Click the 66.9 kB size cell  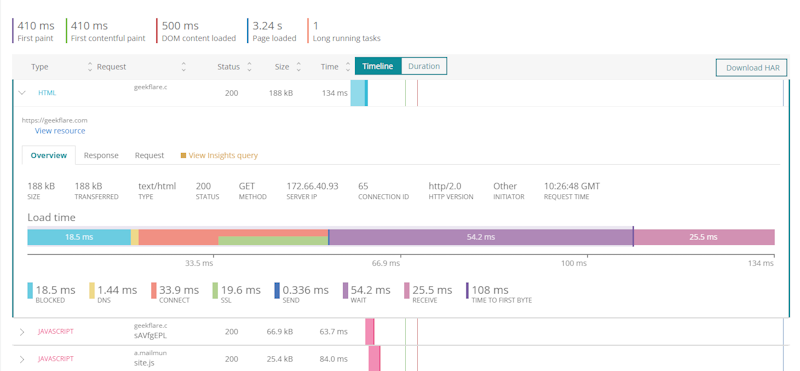pyautogui.click(x=280, y=332)
